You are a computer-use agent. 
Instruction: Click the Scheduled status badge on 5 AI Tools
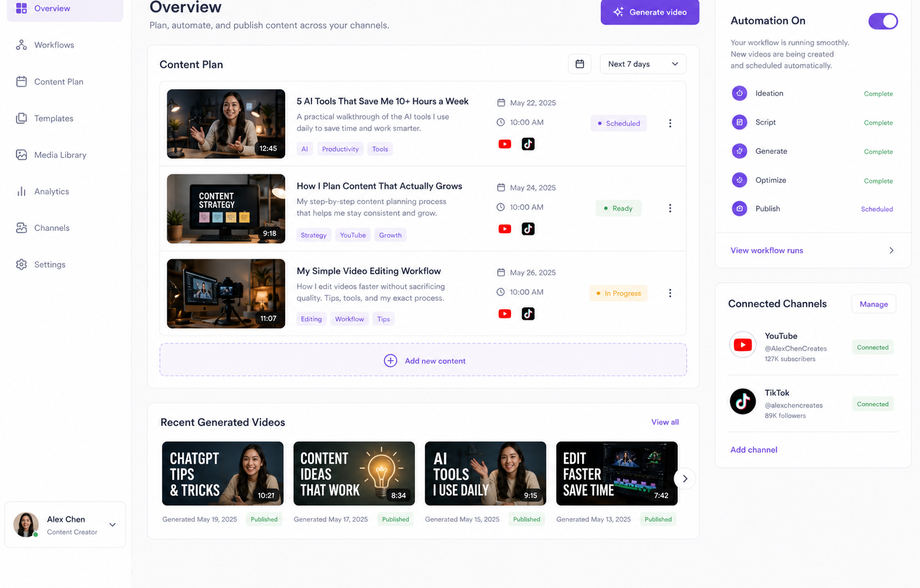(x=618, y=123)
